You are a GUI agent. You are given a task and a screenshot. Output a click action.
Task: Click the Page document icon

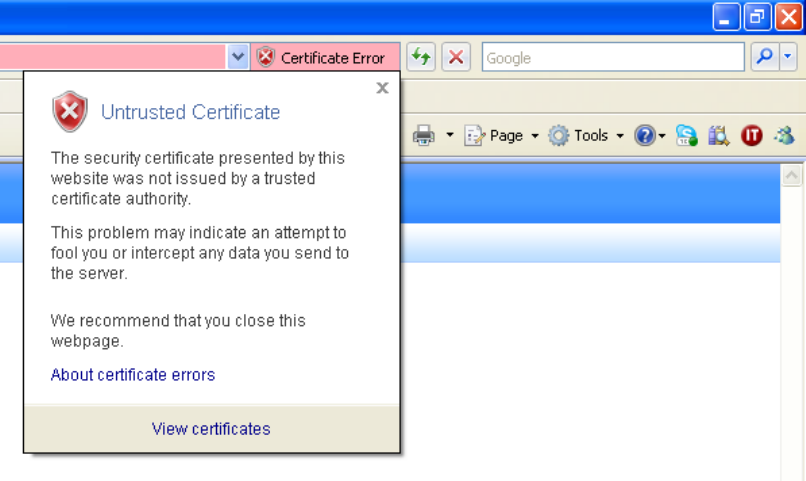474,136
